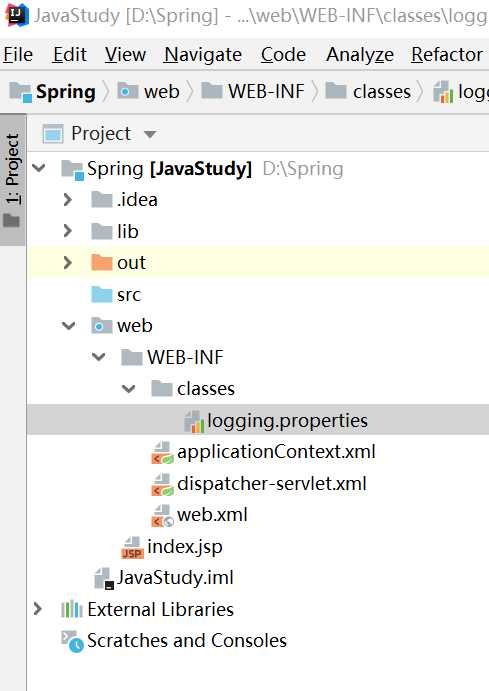Click the web.xml descriptor icon
The width and height of the screenshot is (489, 691).
[x=163, y=516]
